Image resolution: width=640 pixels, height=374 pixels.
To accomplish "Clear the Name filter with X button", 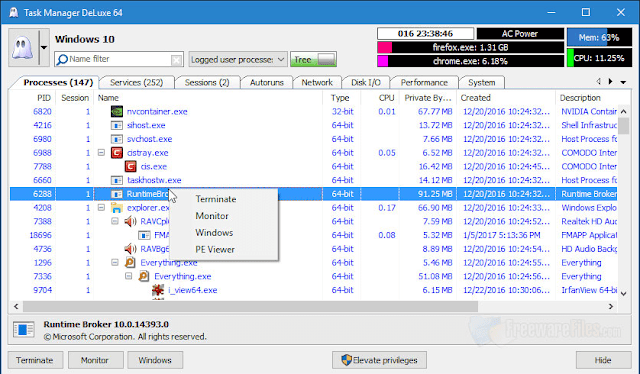I will point(176,60).
